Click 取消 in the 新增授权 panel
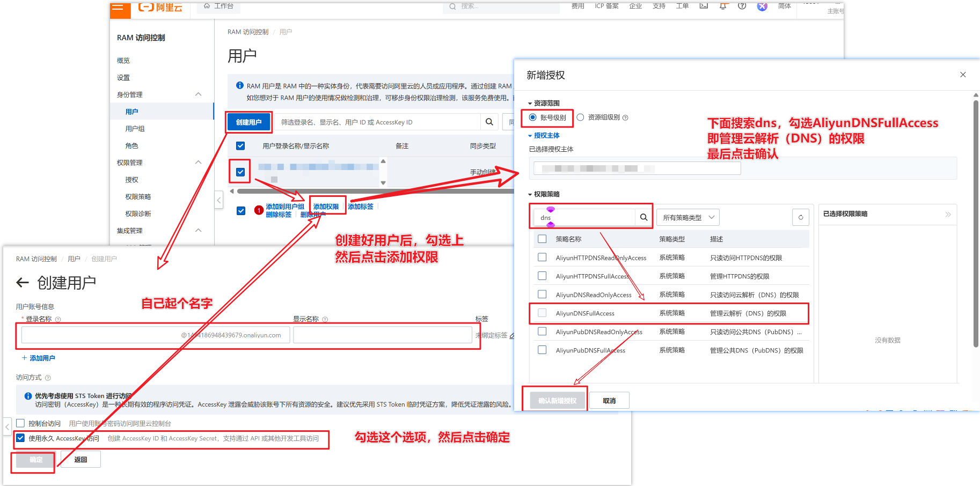 pos(609,401)
